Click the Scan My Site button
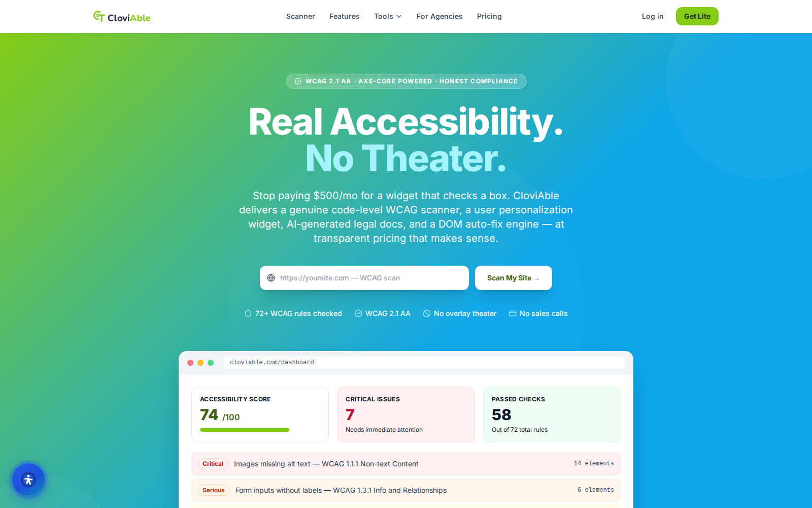Image resolution: width=812 pixels, height=508 pixels. pos(514,278)
